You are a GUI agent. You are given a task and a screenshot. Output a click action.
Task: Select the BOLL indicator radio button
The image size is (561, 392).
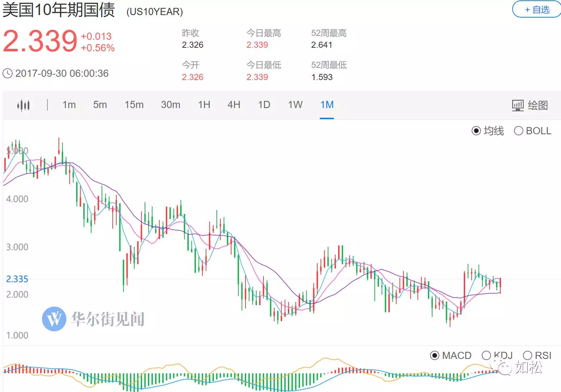tap(518, 131)
